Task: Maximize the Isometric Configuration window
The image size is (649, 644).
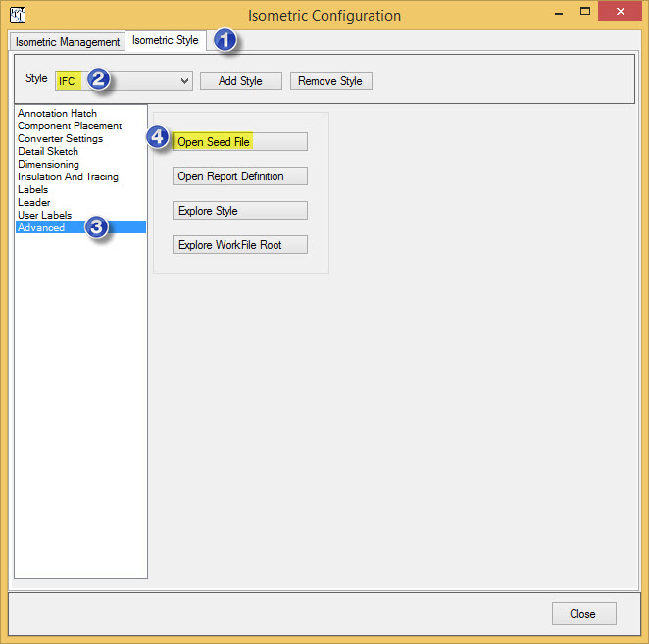Action: tap(585, 12)
